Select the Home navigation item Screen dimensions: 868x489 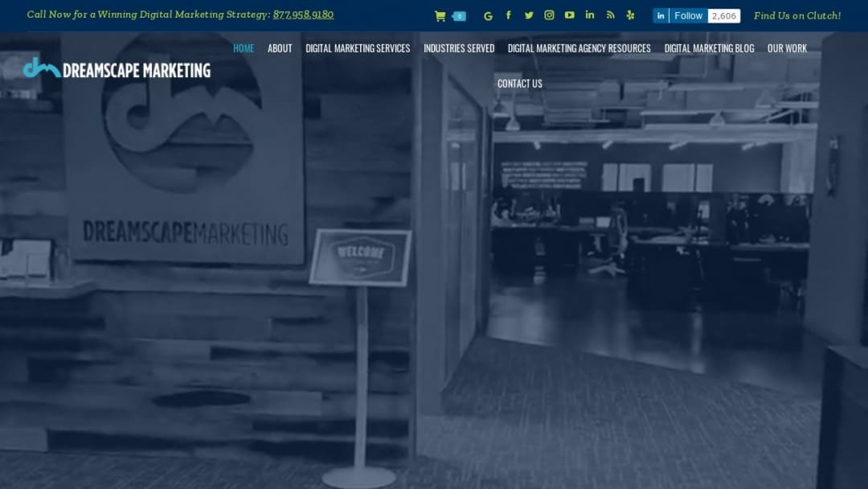244,48
